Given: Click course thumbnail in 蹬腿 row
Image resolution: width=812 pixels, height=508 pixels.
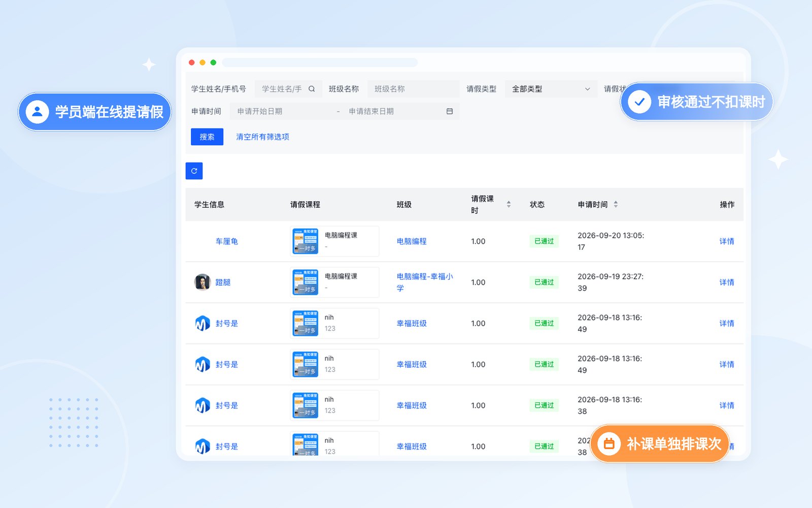Looking at the screenshot, I should pos(306,282).
